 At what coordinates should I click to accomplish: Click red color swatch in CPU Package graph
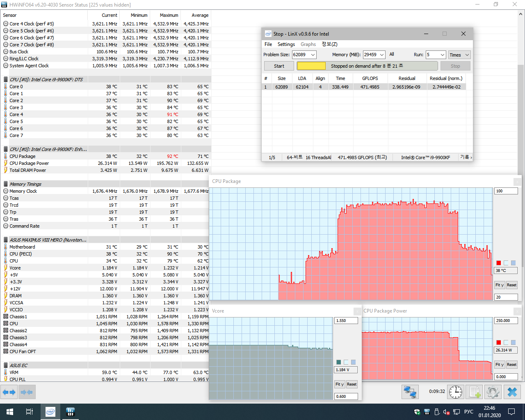click(x=498, y=263)
